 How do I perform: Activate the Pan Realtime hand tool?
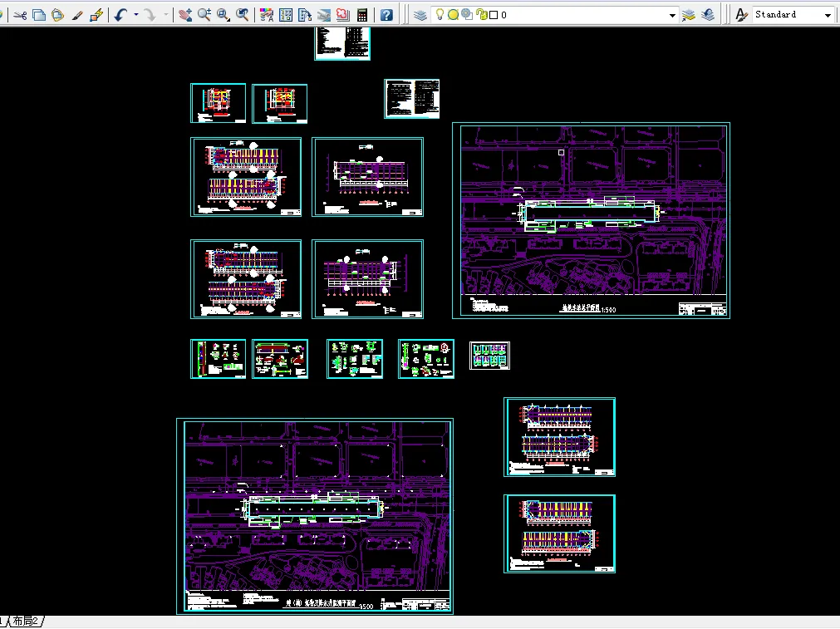coord(185,15)
